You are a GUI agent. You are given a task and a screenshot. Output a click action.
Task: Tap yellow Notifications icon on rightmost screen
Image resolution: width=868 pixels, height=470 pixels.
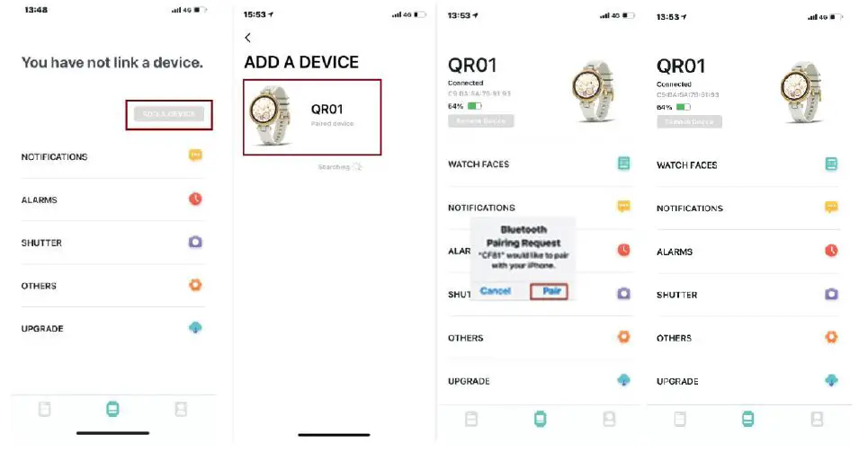(x=831, y=208)
